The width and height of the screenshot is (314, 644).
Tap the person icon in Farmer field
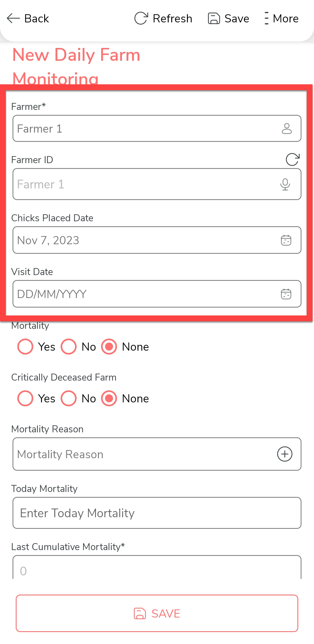tap(287, 129)
